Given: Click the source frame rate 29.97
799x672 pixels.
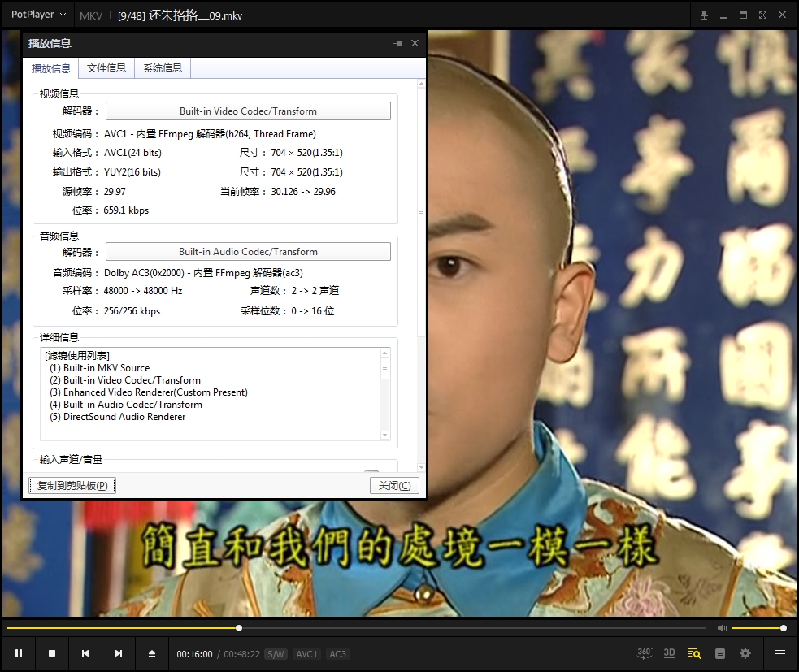Looking at the screenshot, I should pyautogui.click(x=115, y=192).
